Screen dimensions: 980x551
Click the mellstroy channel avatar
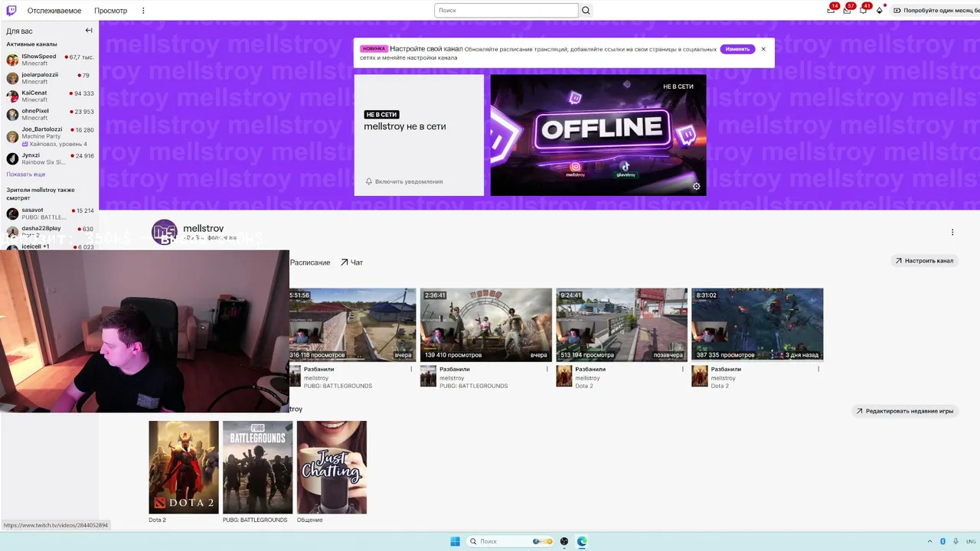pyautogui.click(x=164, y=232)
